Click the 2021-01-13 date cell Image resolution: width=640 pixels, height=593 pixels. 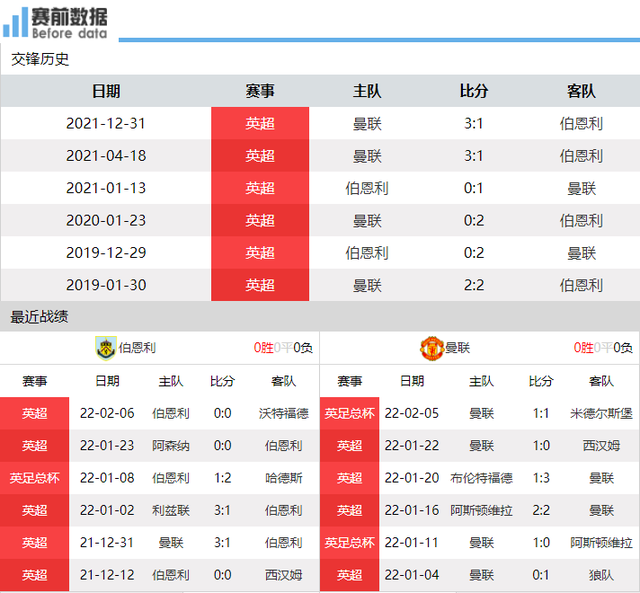point(106,188)
